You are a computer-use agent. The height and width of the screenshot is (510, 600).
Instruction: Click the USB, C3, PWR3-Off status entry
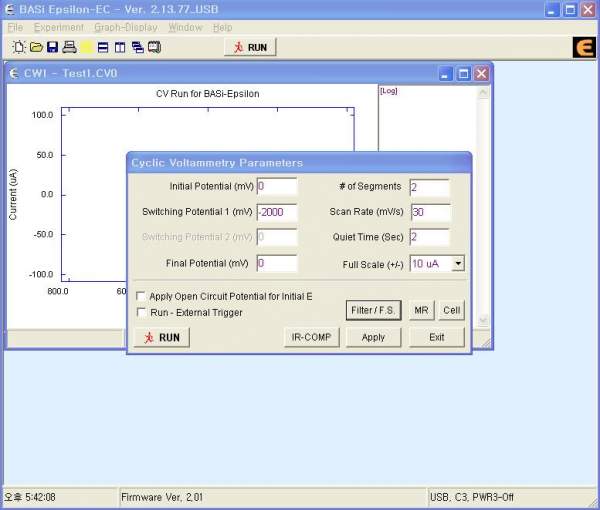click(472, 497)
